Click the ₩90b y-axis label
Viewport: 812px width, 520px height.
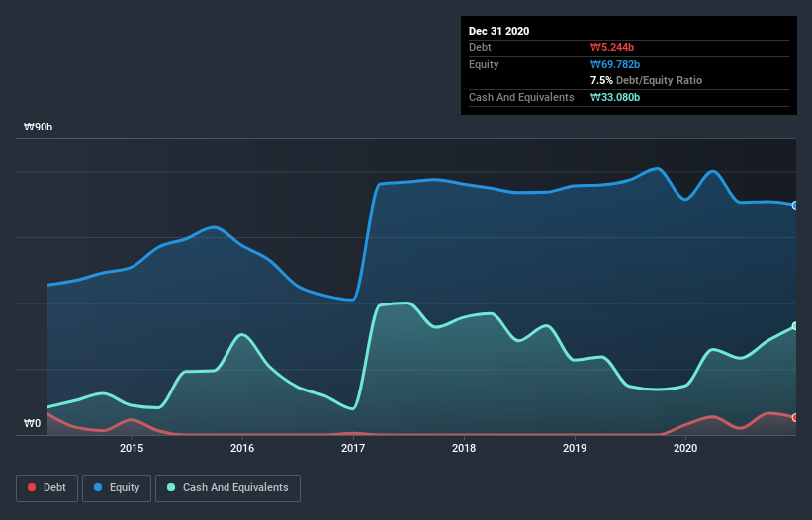coord(39,128)
